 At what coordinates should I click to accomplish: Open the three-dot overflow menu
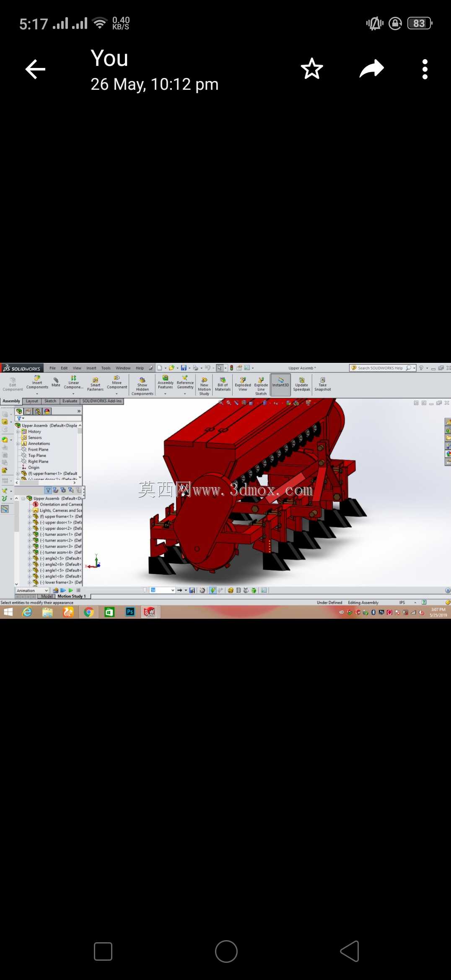[425, 69]
